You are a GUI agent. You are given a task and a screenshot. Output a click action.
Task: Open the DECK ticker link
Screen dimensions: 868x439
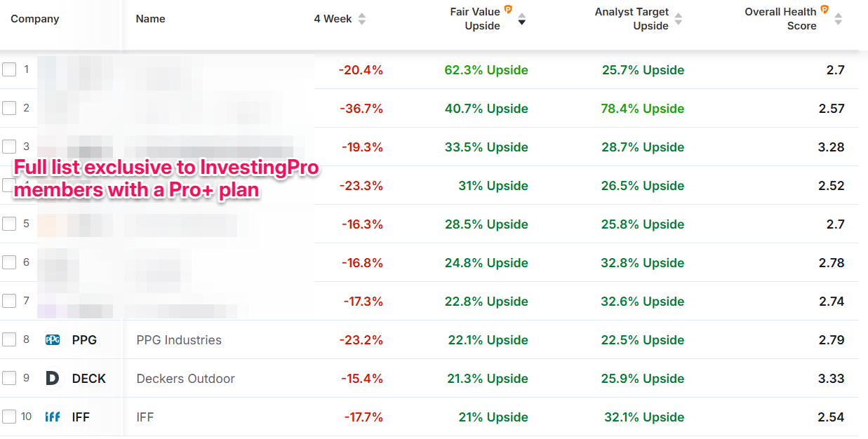89,379
